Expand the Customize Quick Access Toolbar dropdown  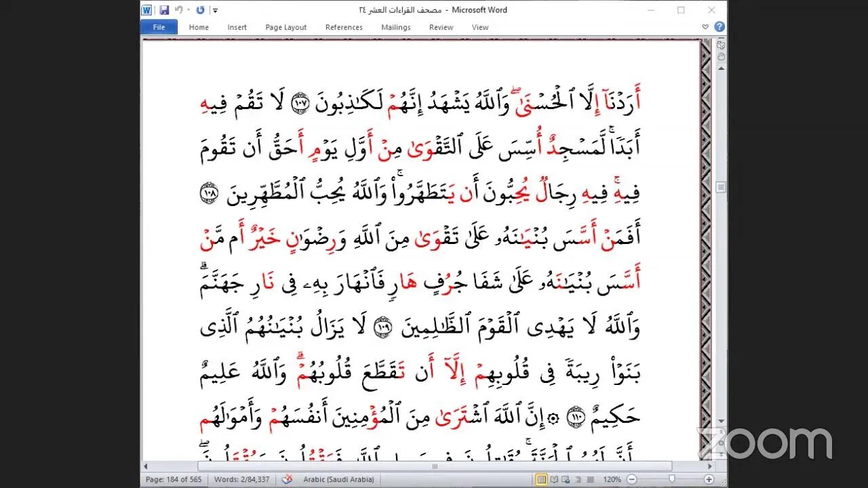[215, 10]
